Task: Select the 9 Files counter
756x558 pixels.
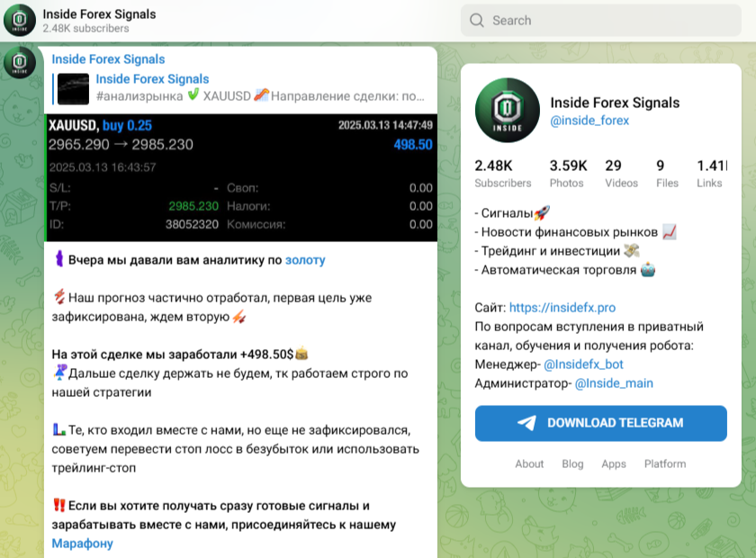Action: 667,174
